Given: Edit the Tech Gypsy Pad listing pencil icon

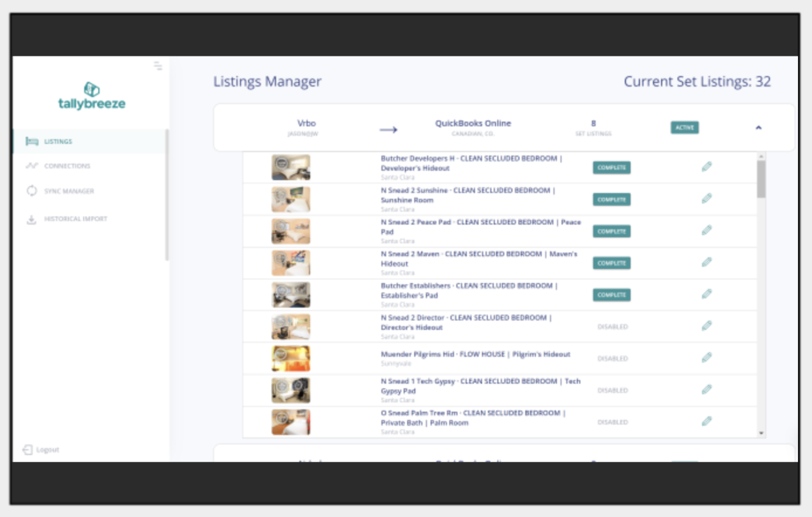Looking at the screenshot, I should [707, 389].
